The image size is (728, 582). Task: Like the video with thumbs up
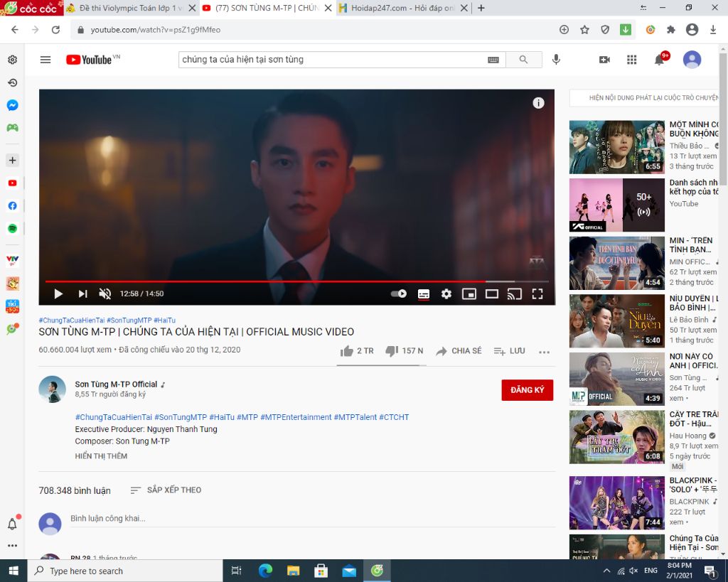point(356,351)
